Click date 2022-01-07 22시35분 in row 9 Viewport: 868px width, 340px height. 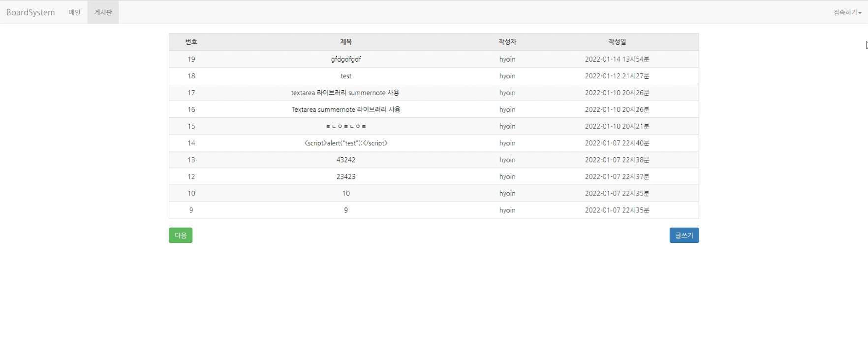[617, 210]
